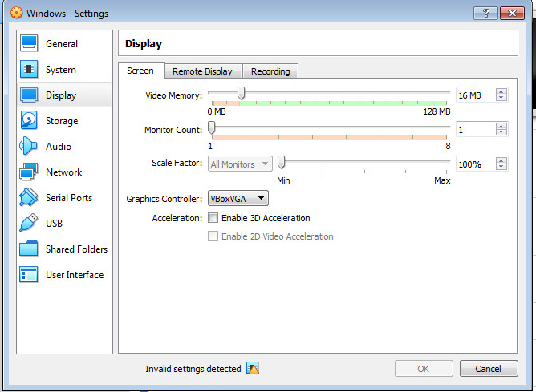Open the Graphics Controller VBoxVGA dropdown
Image resolution: width=536 pixels, height=392 pixels.
[x=238, y=198]
